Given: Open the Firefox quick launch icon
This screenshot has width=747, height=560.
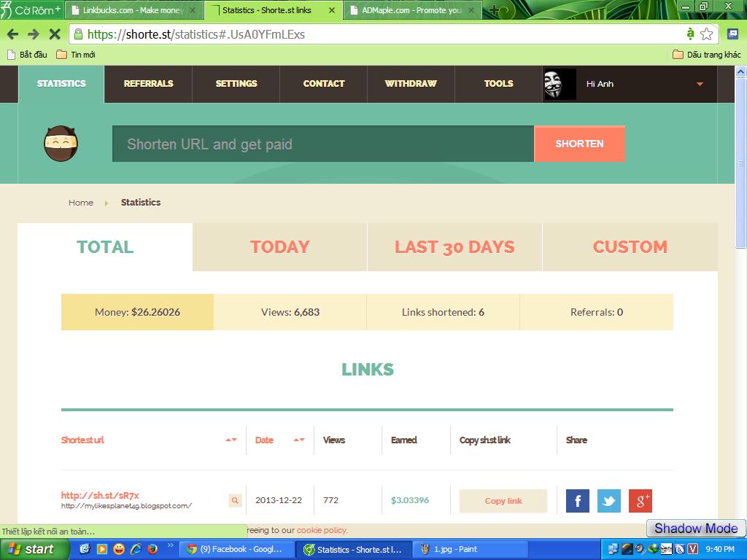Looking at the screenshot, I should pos(152,549).
